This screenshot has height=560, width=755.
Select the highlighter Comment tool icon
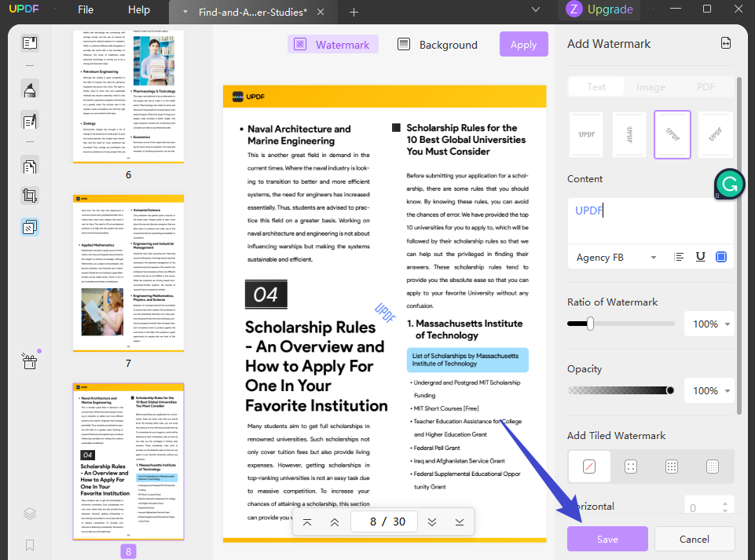pyautogui.click(x=30, y=90)
